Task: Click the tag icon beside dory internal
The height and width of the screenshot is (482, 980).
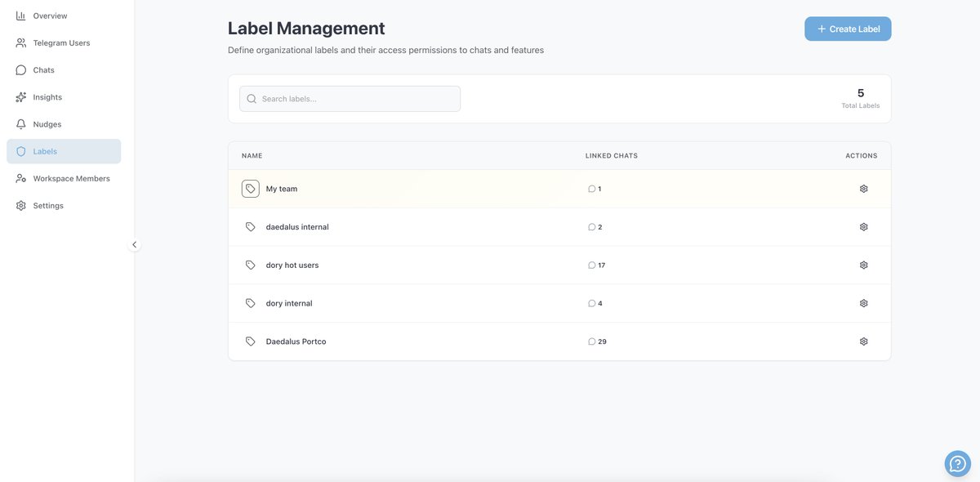Action: point(251,303)
